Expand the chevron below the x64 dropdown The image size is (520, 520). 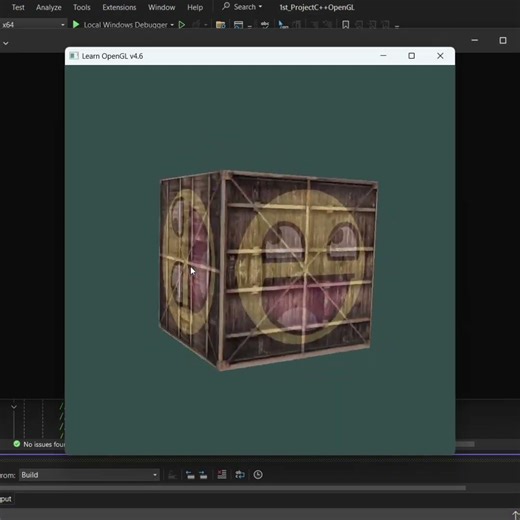tap(6, 43)
